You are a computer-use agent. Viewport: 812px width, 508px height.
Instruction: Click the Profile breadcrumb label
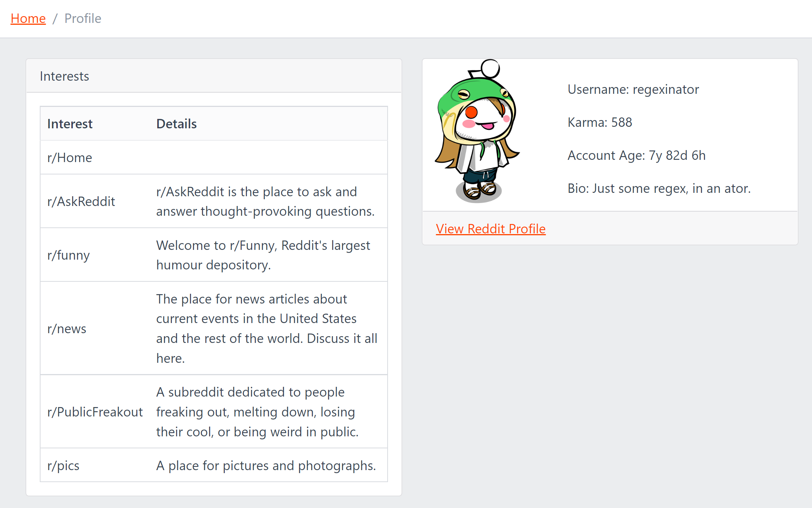click(x=83, y=18)
